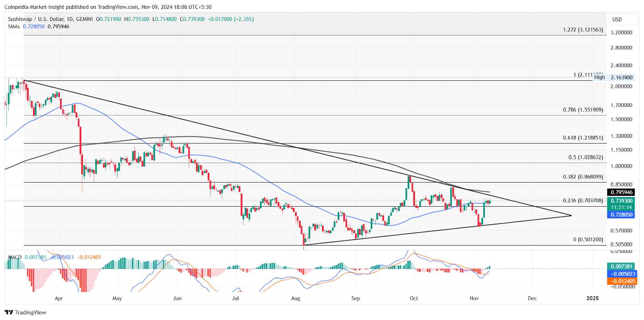Click the High 2.163900 price tag
Viewport: 644px width, 320px height.
click(614, 77)
